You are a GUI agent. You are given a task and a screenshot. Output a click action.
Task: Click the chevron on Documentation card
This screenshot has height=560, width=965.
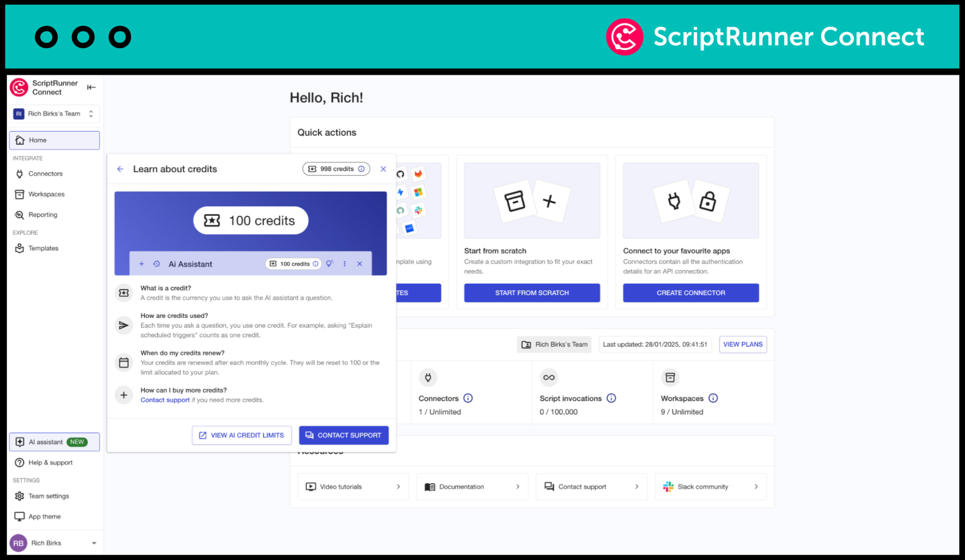tap(518, 487)
